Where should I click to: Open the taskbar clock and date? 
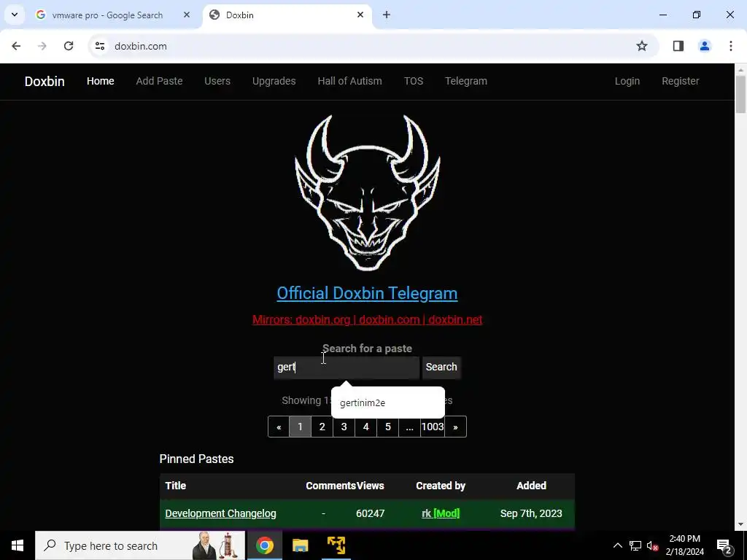684,545
